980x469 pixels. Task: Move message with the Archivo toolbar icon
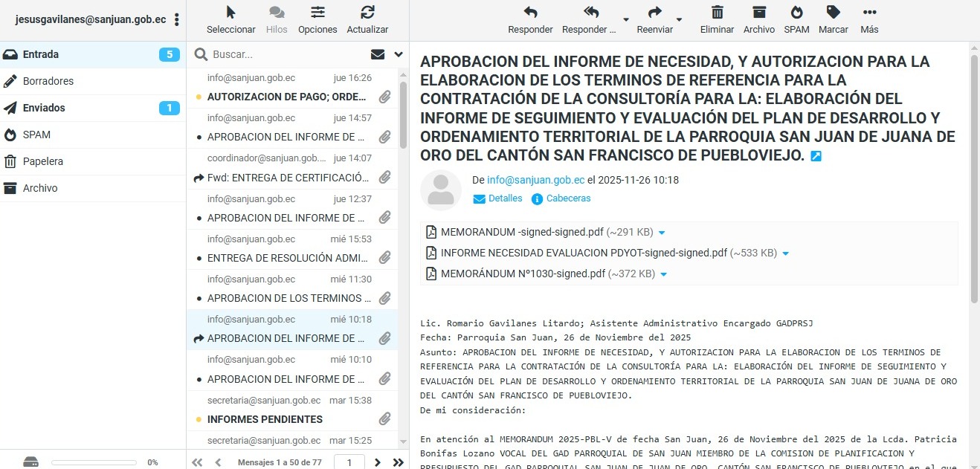pyautogui.click(x=758, y=13)
